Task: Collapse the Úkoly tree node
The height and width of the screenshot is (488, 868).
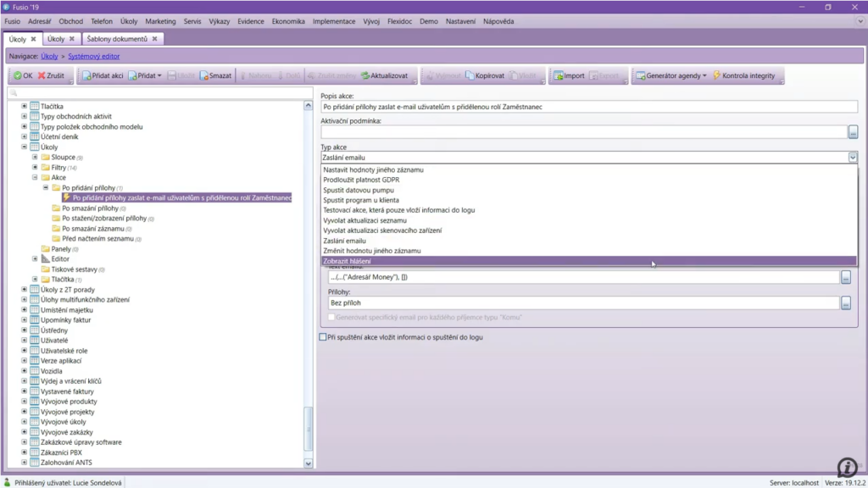Action: coord(25,147)
